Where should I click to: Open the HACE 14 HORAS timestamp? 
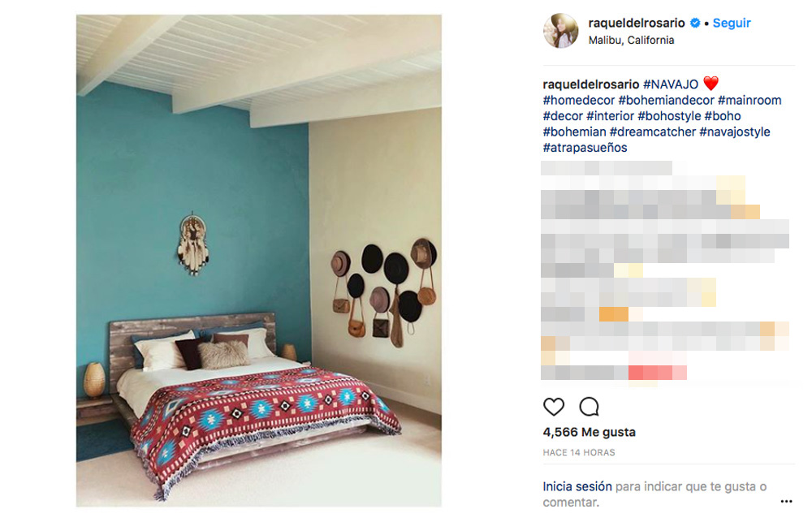578,452
